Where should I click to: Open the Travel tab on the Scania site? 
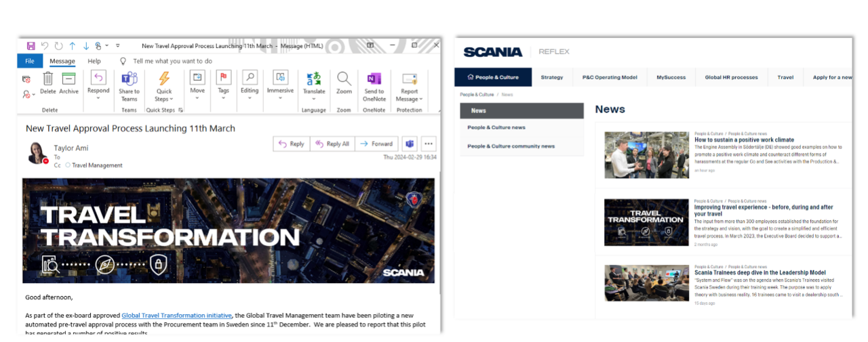785,77
